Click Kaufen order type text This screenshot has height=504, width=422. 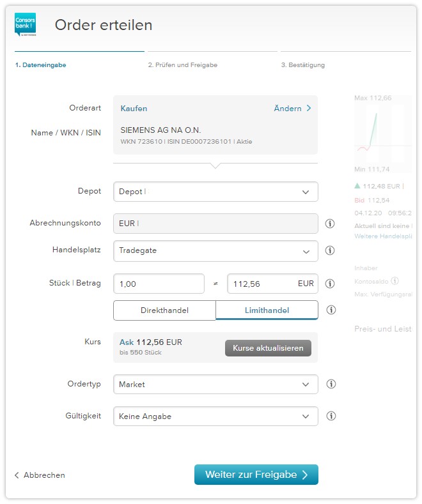coord(134,109)
